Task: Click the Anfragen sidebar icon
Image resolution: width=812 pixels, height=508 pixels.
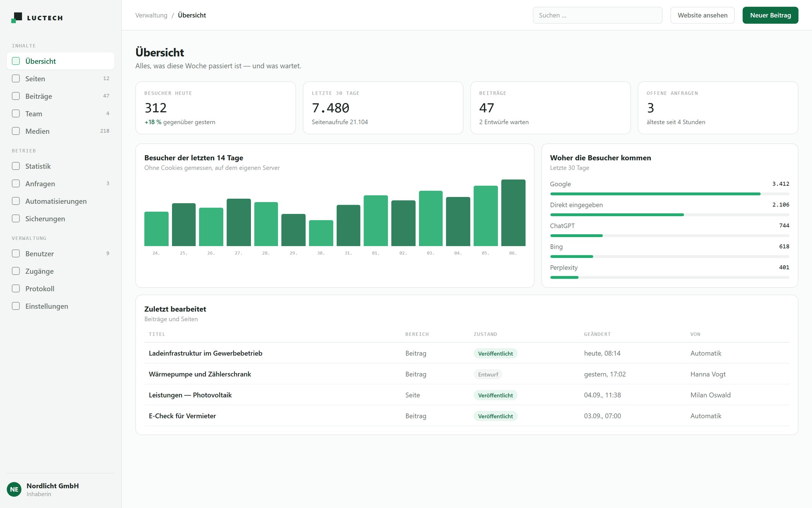Action: click(16, 183)
